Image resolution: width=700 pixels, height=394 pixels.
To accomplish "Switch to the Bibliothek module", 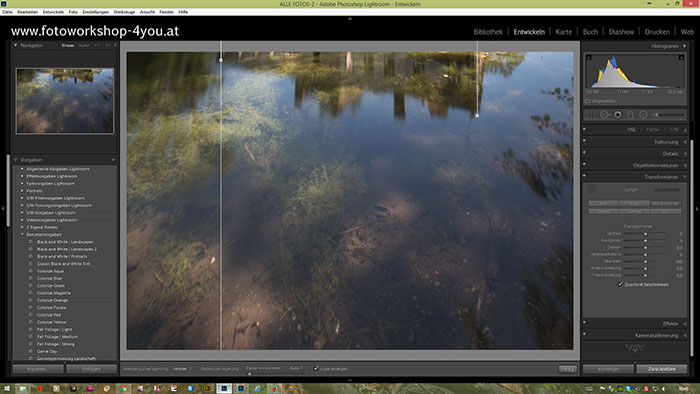I will coord(488,32).
